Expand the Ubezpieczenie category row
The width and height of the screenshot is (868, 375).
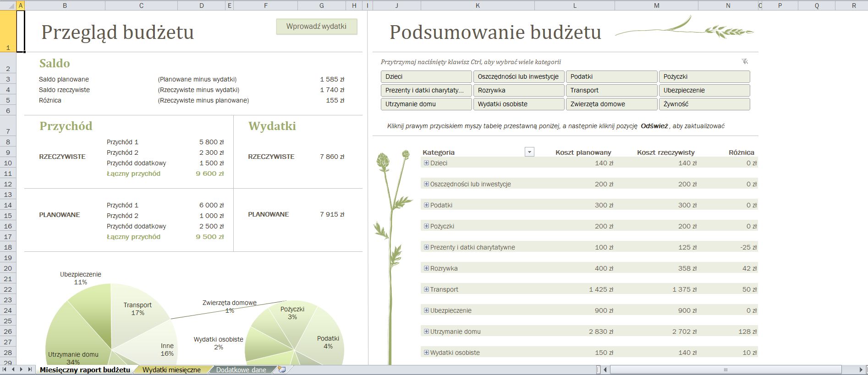pos(426,310)
